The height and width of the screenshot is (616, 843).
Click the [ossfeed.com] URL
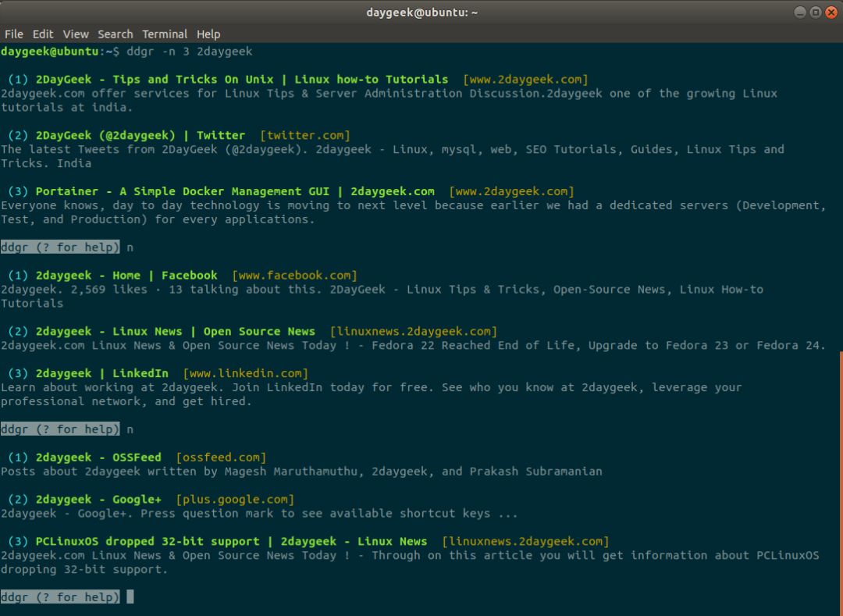(221, 458)
